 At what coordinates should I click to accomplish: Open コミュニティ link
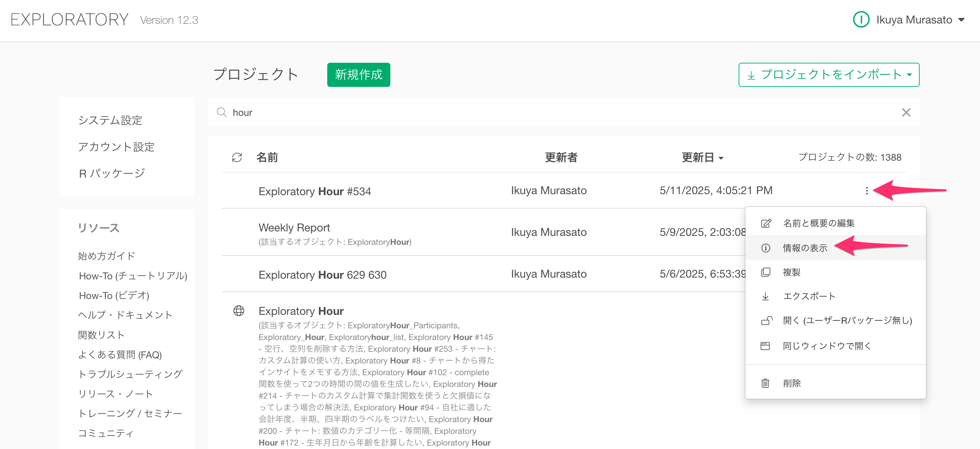[x=106, y=433]
